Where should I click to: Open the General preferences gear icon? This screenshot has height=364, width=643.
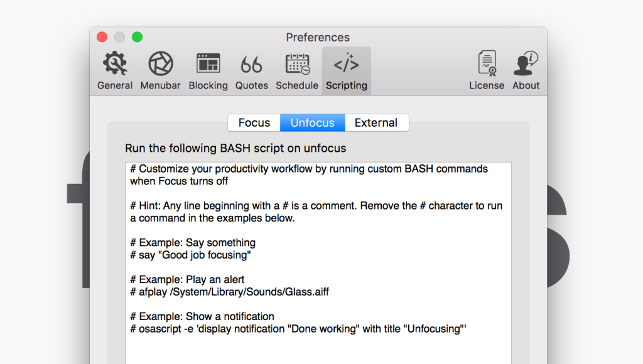coord(115,63)
